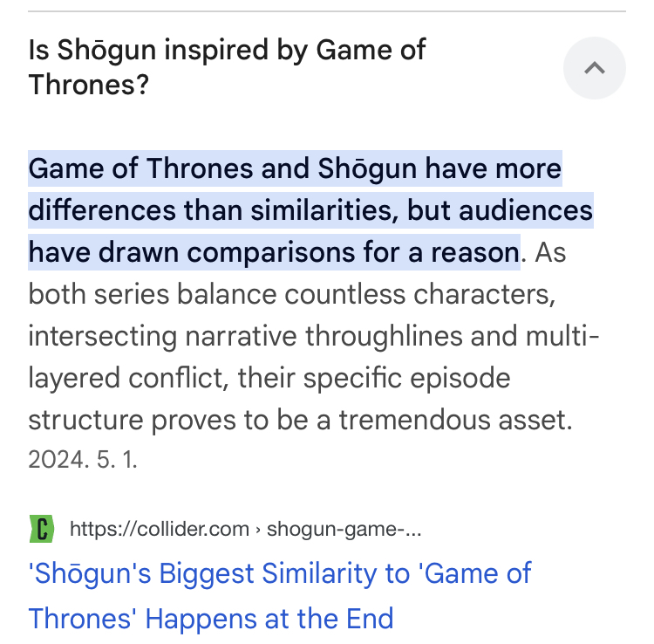
Task: Click highlighted text "differences than similarities, but audiences"
Action: tap(310, 210)
